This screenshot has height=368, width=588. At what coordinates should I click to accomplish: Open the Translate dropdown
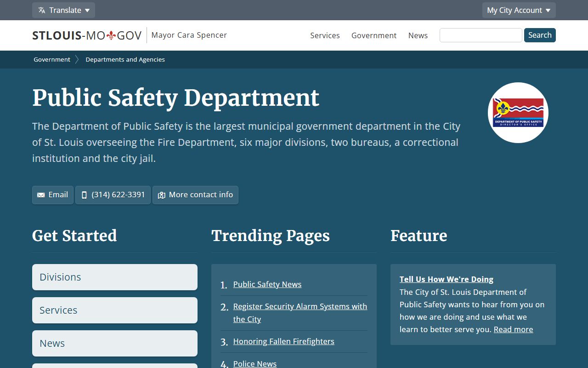click(63, 10)
